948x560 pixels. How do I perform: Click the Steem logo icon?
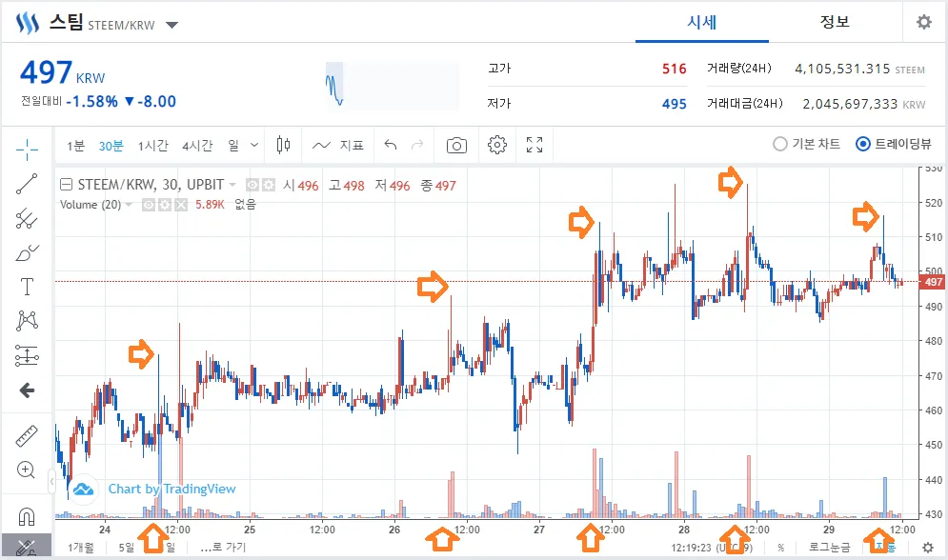point(28,24)
